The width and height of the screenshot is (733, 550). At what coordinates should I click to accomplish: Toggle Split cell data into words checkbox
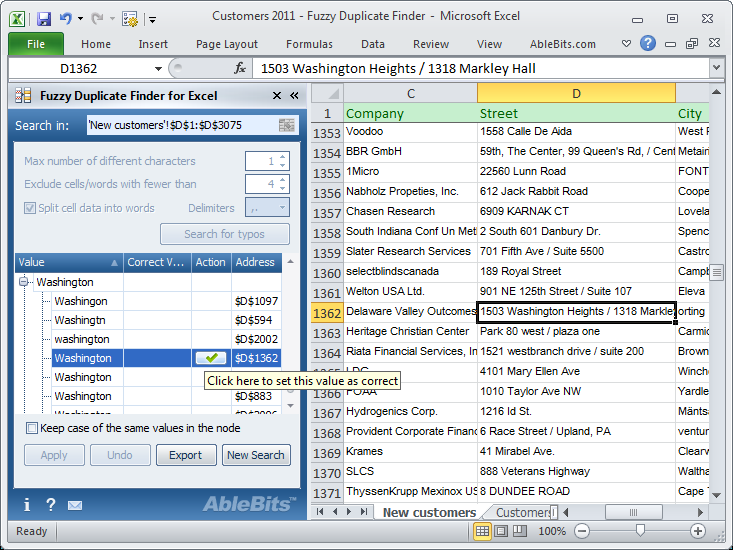point(30,208)
